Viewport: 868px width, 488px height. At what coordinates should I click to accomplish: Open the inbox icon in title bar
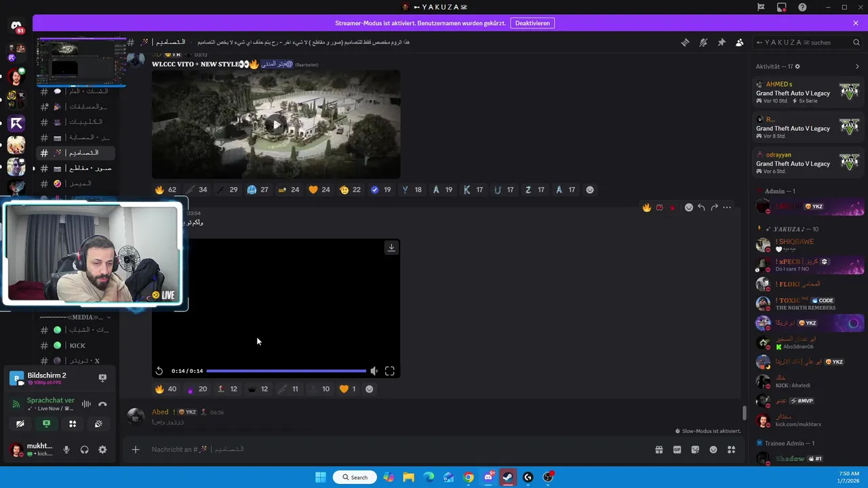click(x=782, y=7)
